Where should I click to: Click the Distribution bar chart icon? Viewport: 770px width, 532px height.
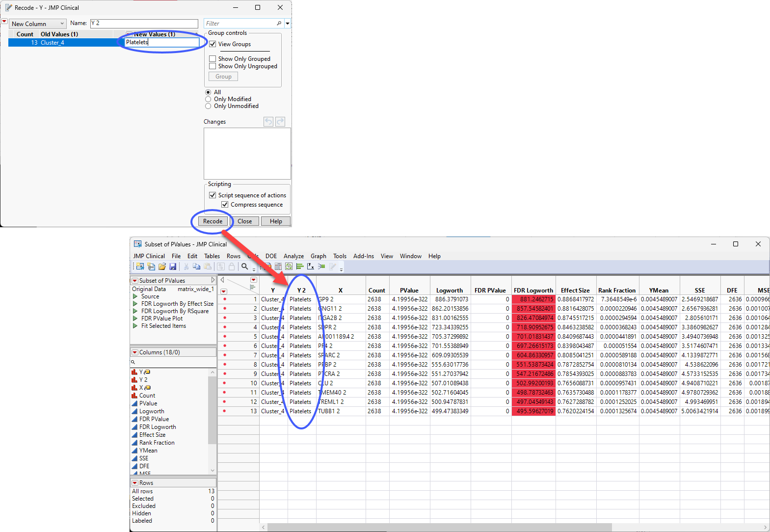coord(299,266)
